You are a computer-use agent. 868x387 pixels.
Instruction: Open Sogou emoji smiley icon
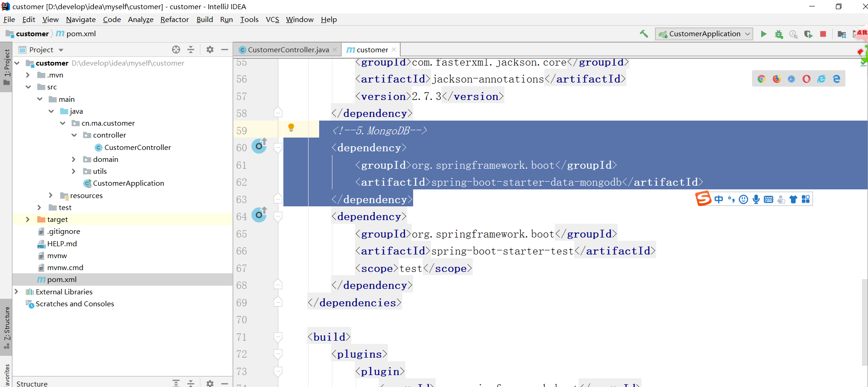click(744, 199)
